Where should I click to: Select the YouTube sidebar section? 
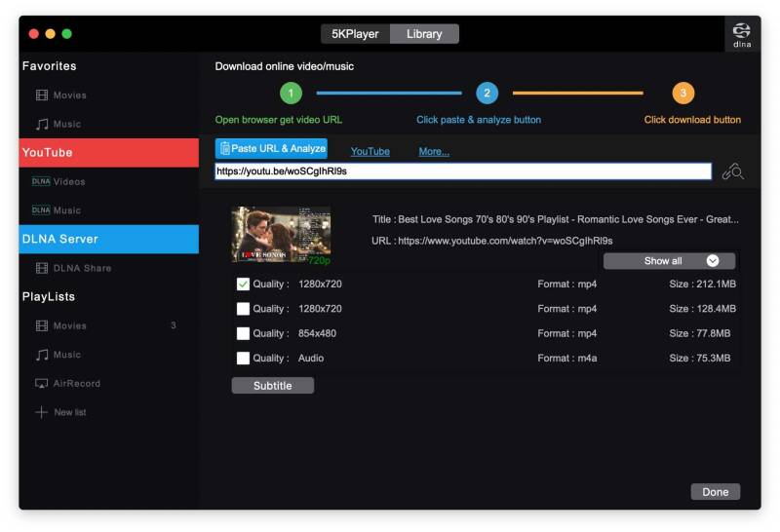point(109,153)
